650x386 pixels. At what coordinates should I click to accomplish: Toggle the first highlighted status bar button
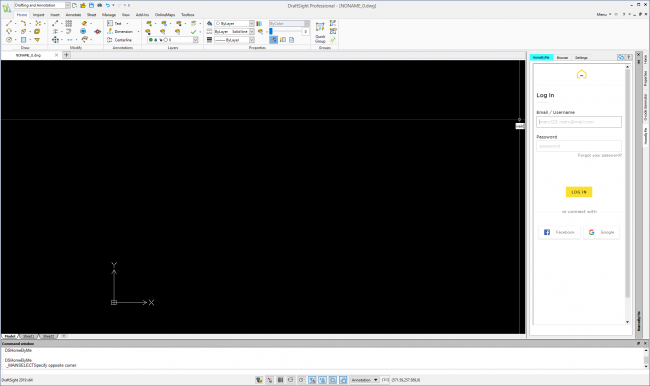click(x=312, y=380)
